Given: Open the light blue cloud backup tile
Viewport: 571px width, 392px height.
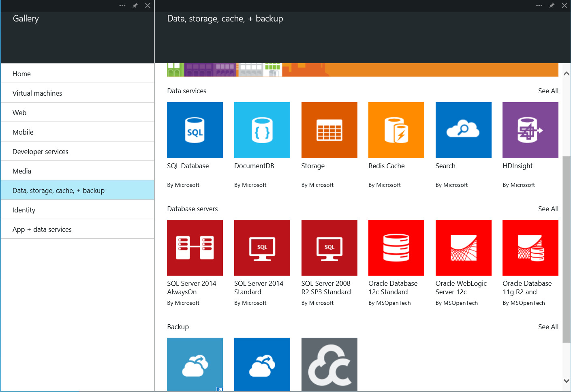Looking at the screenshot, I should (x=195, y=364).
